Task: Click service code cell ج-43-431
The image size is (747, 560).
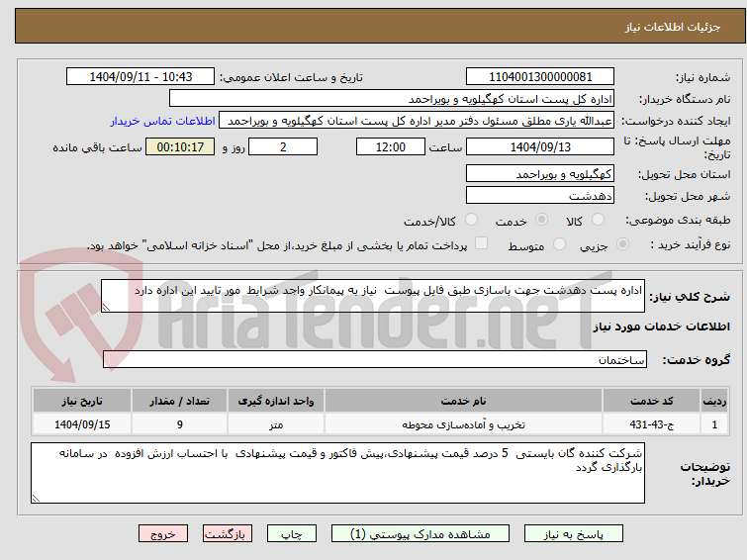Action: (x=651, y=424)
